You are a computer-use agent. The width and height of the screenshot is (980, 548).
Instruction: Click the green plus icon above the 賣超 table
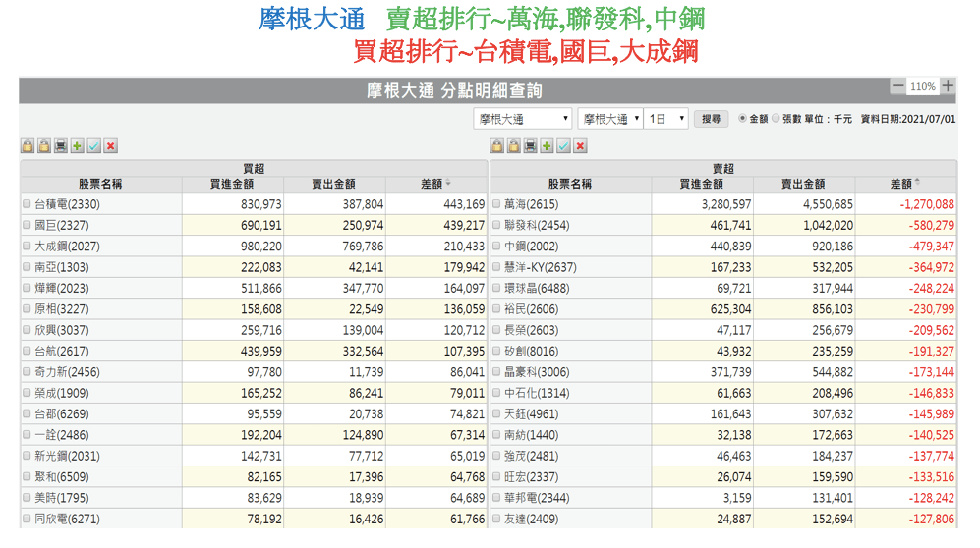coord(548,146)
